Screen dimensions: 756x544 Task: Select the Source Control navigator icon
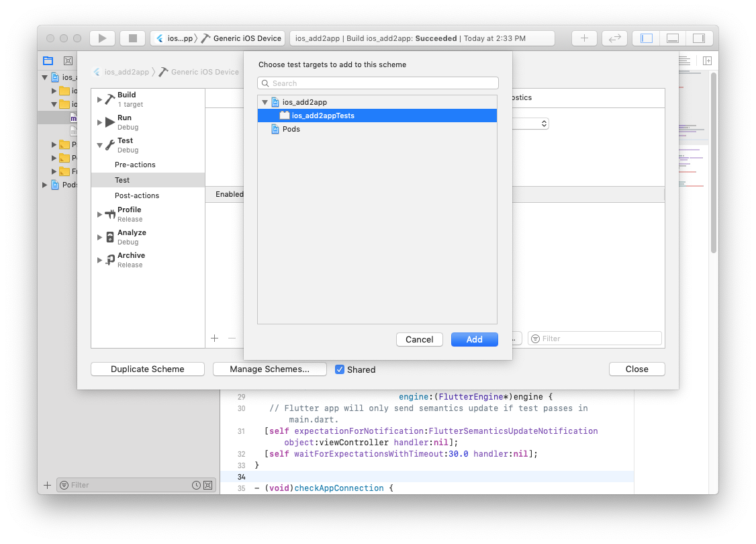coord(68,60)
